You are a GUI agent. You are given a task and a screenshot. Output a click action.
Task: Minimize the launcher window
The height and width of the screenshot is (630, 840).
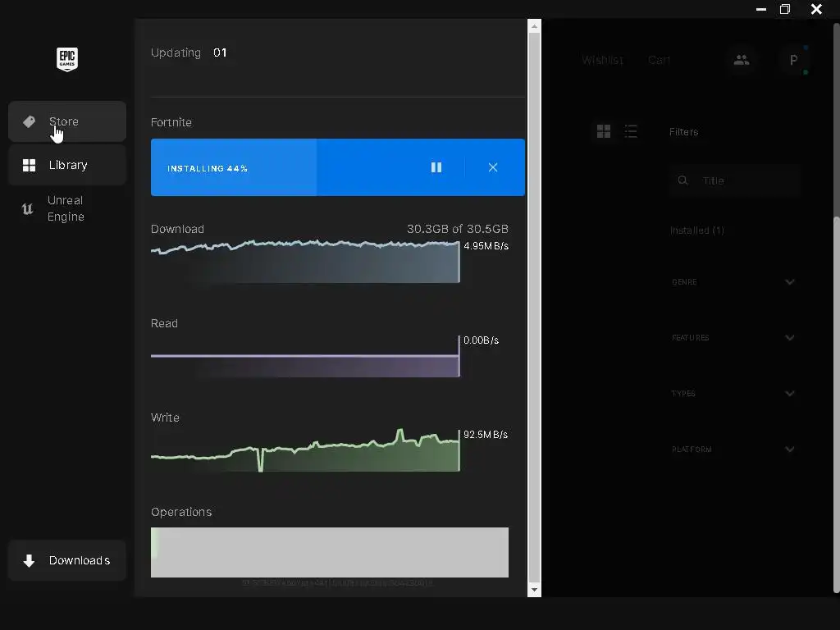click(760, 9)
